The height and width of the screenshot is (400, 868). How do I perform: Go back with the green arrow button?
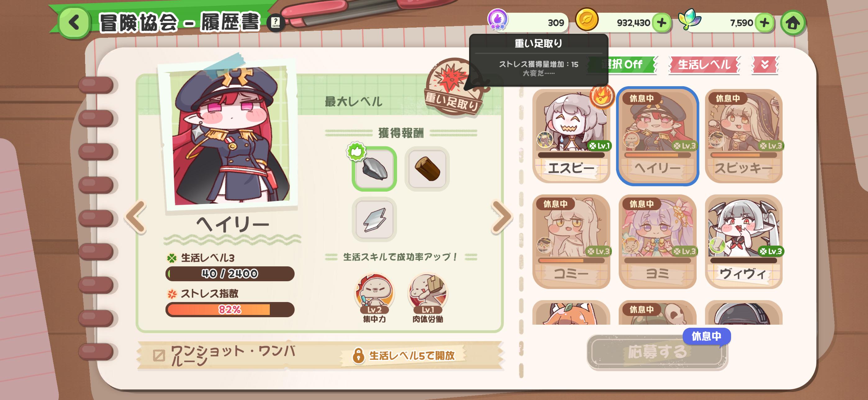[x=74, y=23]
